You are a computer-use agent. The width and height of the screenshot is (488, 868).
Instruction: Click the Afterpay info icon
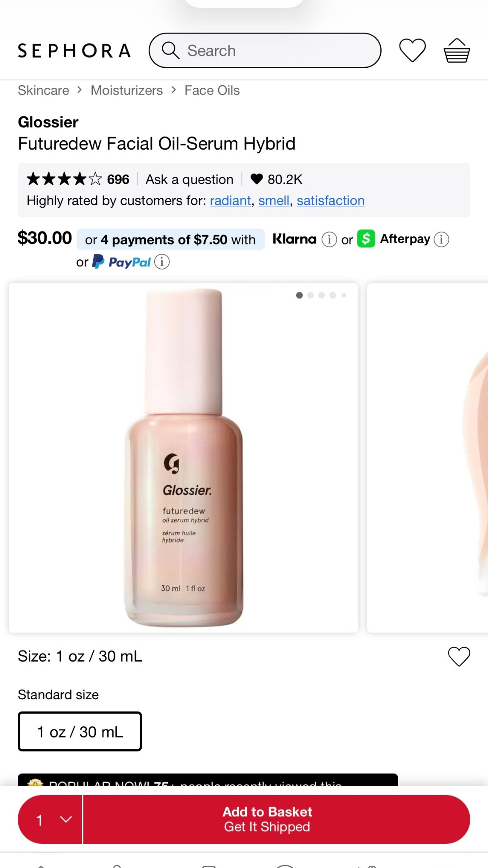[x=441, y=239]
